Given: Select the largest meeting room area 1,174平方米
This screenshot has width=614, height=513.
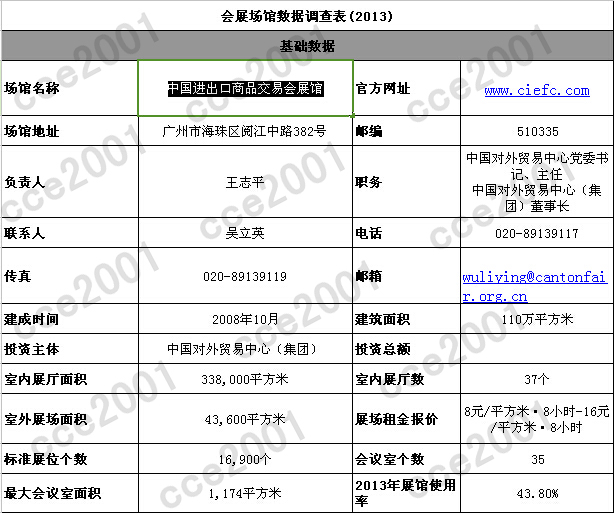Looking at the screenshot, I should [244, 493].
